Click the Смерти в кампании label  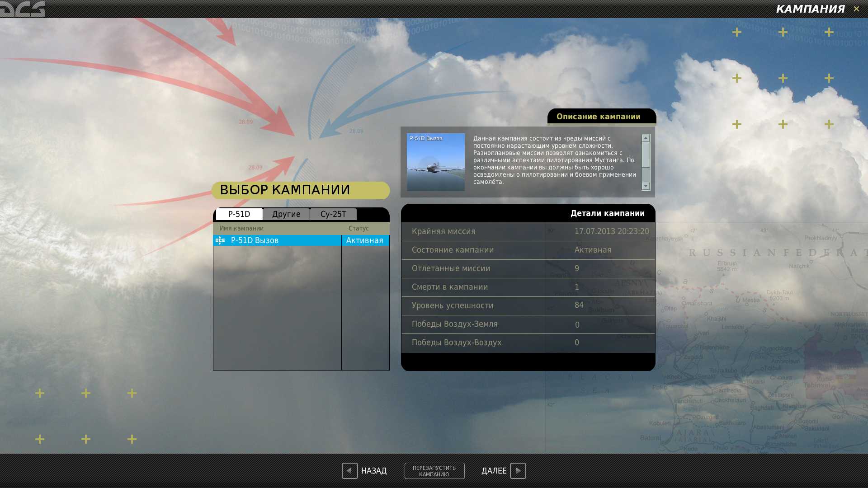click(450, 287)
